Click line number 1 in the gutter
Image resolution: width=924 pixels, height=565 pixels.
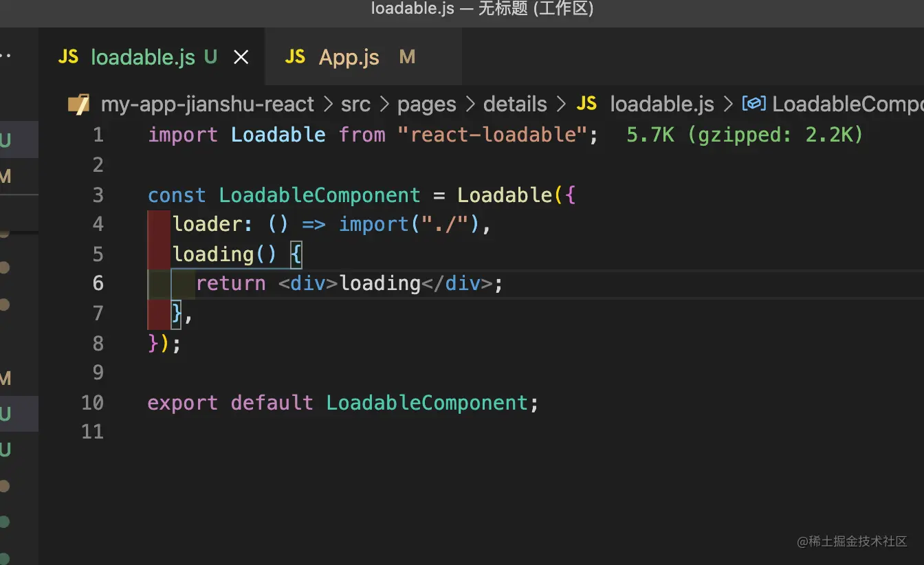(98, 135)
